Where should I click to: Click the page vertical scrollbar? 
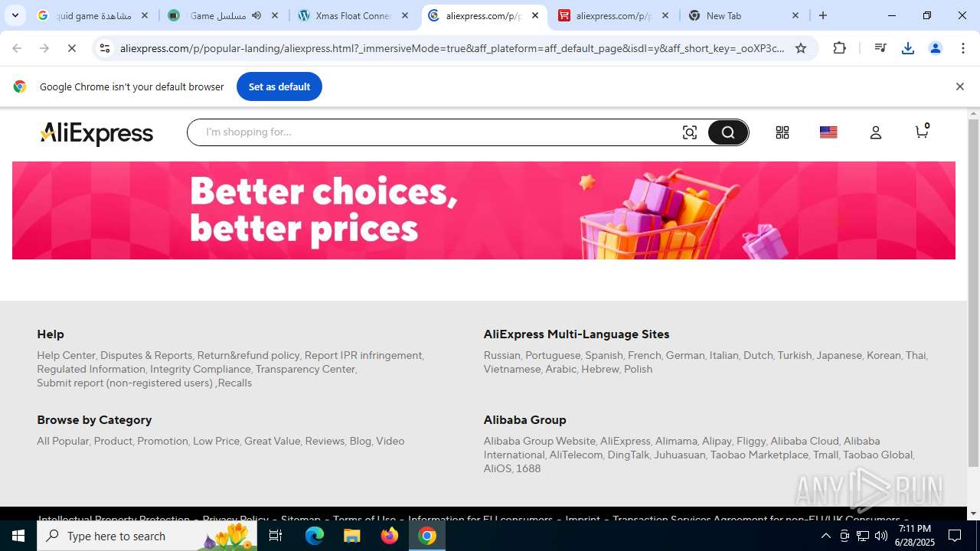(974, 292)
